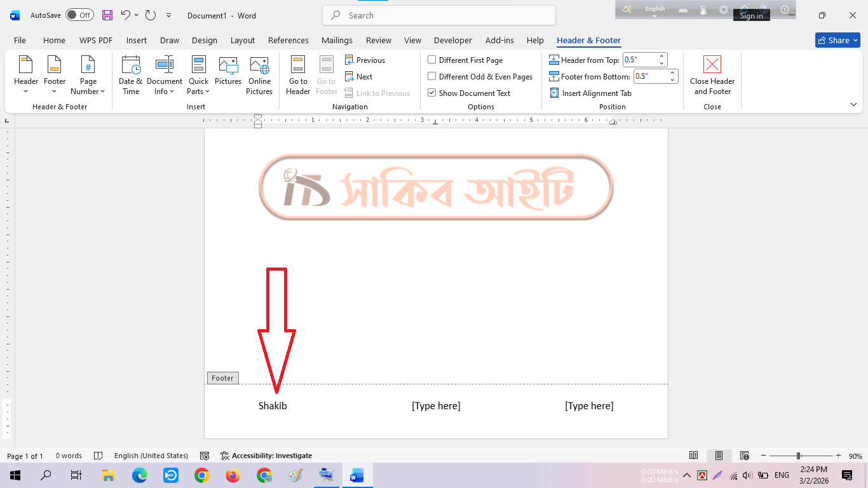Click the center [Type here] footer placeholder
Screen dimensions: 868x488
[436, 406]
